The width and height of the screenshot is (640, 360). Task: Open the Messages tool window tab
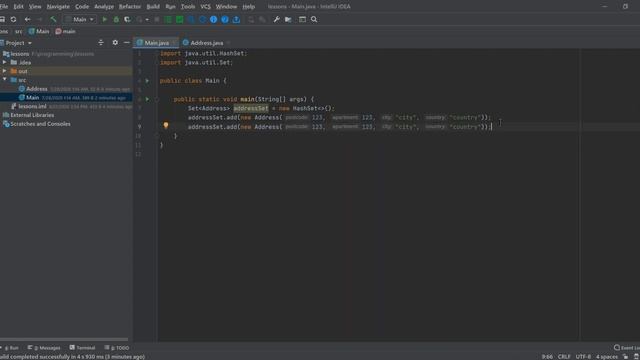coord(44,348)
